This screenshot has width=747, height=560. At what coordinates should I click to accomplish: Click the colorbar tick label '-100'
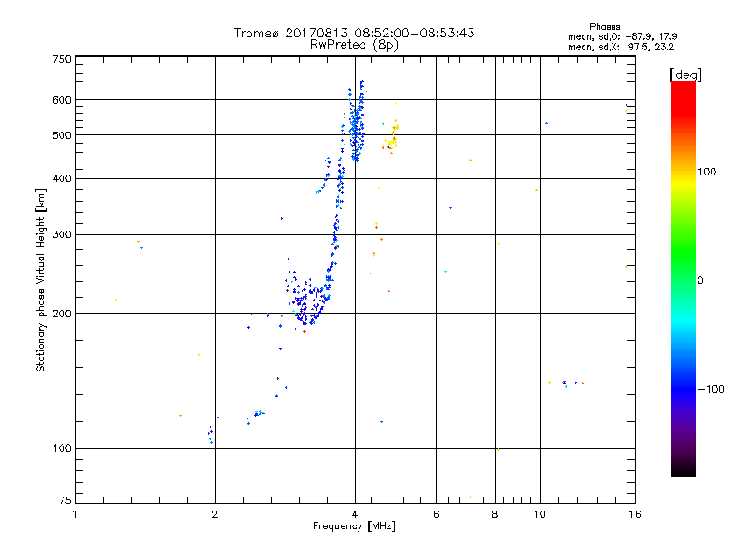click(x=711, y=389)
